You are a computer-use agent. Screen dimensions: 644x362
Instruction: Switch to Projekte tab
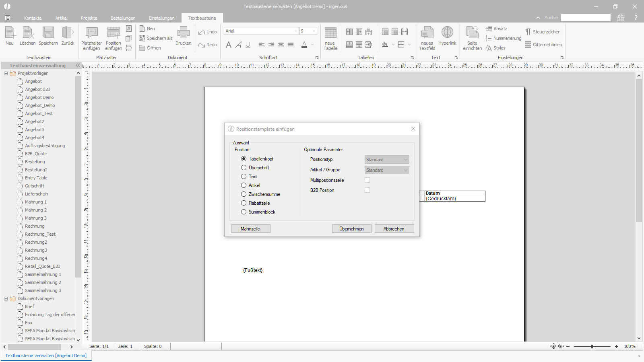tap(89, 18)
